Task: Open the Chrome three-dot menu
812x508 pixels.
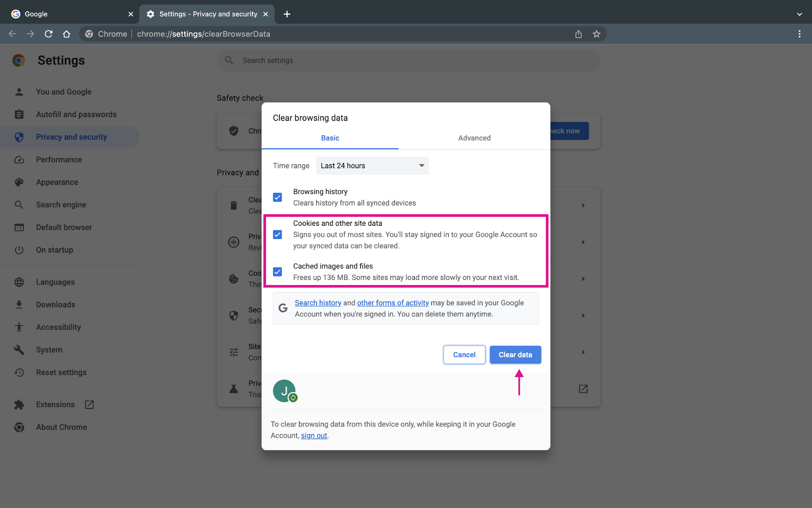Action: pos(800,34)
